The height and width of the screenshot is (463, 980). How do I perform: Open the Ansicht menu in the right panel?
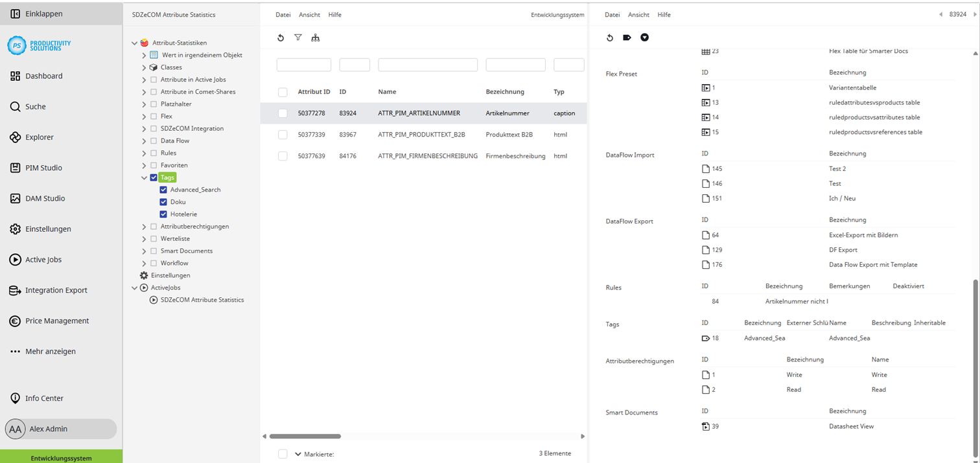(x=638, y=14)
